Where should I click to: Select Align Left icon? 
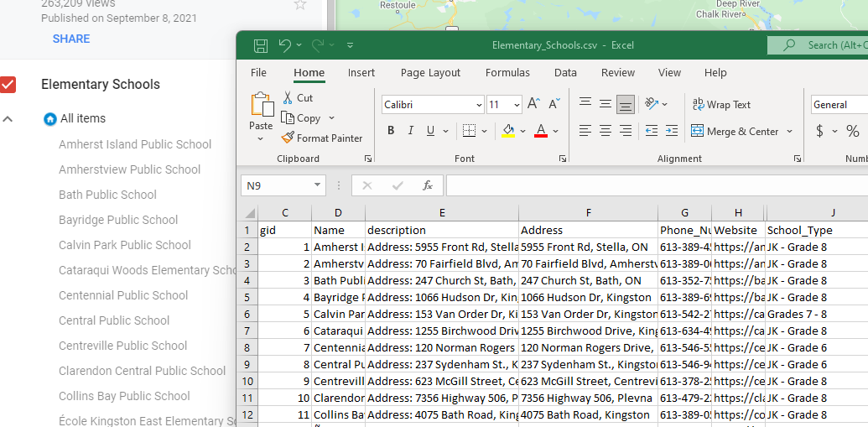coord(585,131)
